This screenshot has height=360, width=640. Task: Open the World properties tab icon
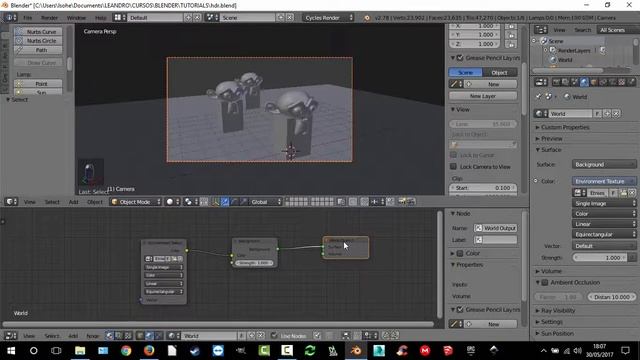click(x=584, y=82)
